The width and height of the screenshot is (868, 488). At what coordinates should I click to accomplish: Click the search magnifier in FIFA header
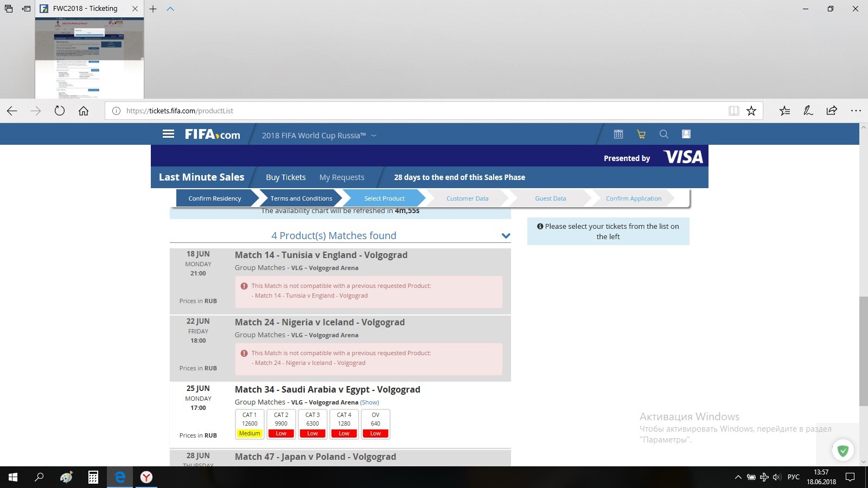click(663, 134)
